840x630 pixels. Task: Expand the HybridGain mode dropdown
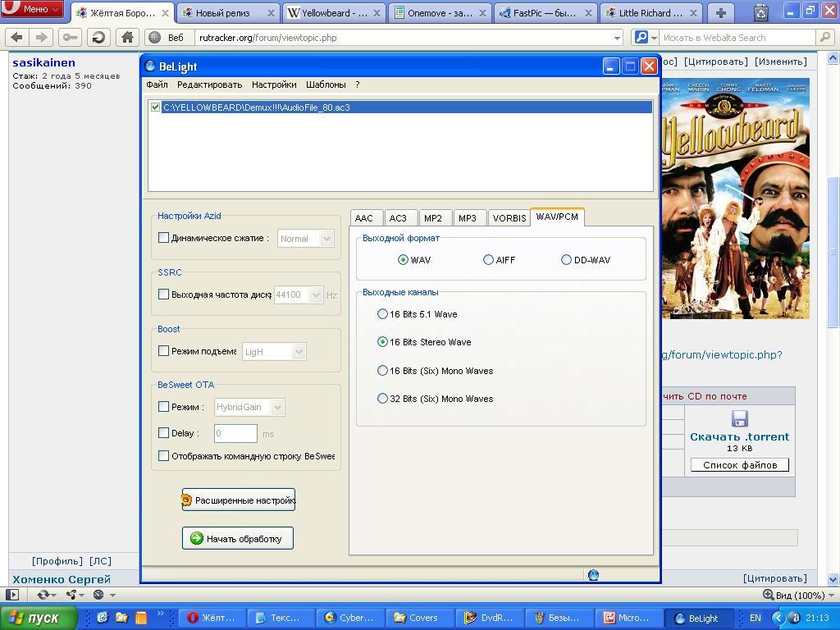[x=277, y=408]
